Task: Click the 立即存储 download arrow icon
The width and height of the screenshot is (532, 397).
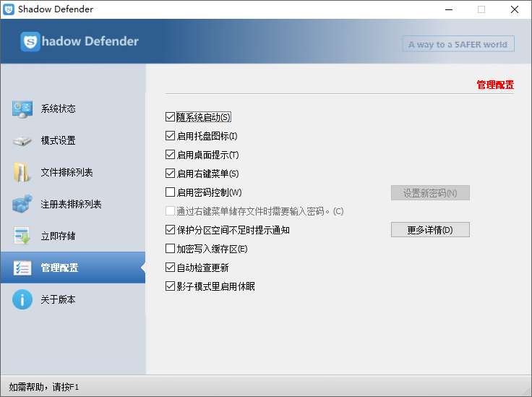Action: click(22, 236)
